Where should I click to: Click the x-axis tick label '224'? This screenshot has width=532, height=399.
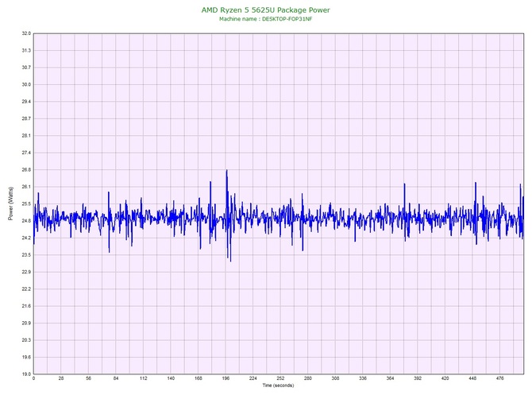tap(253, 378)
